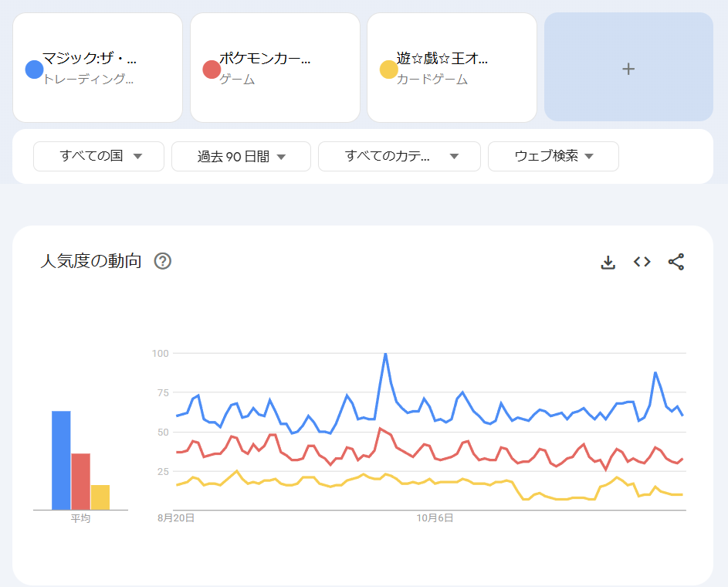Share the popularity trend chart
Screen dimensions: 728x587
point(676,262)
